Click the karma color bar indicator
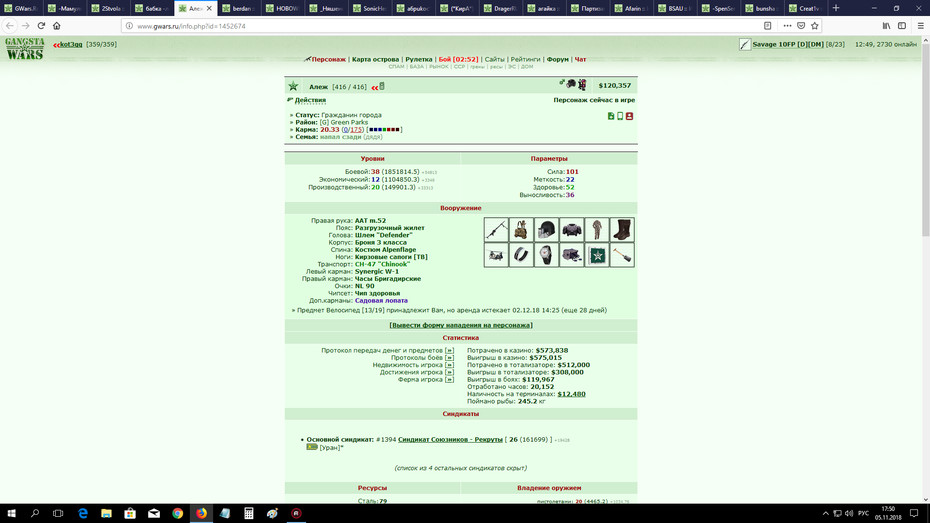The image size is (930, 523). tap(384, 130)
